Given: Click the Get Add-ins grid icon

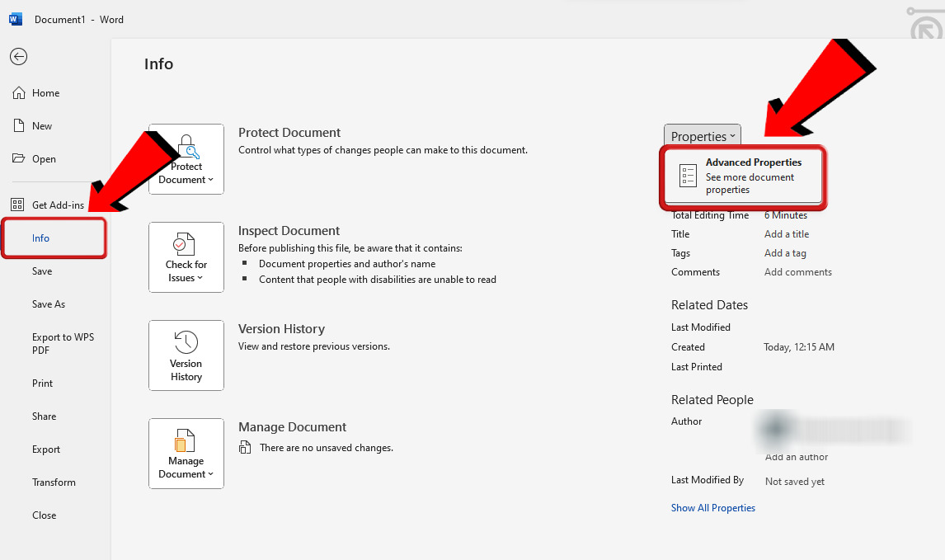Looking at the screenshot, I should click(18, 205).
